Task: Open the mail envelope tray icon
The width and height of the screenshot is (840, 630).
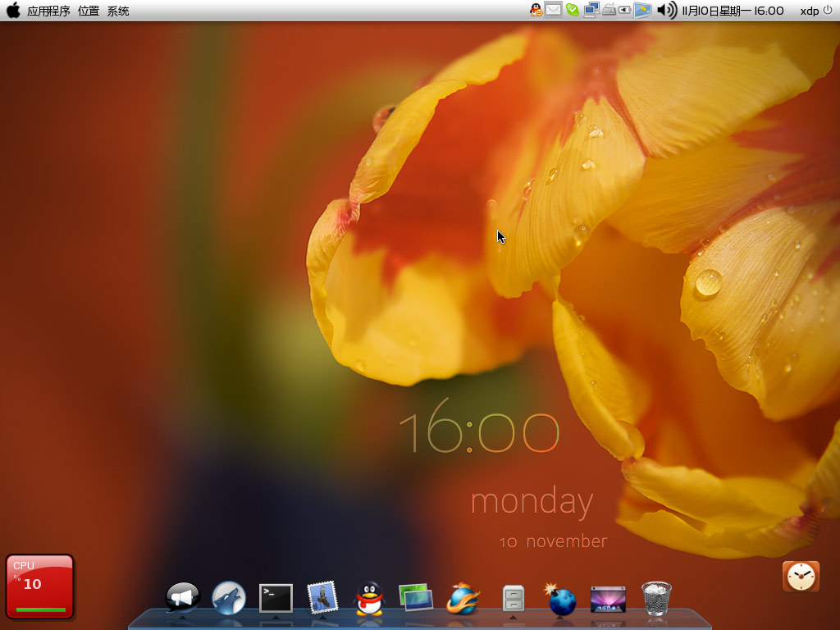Action: [554, 10]
